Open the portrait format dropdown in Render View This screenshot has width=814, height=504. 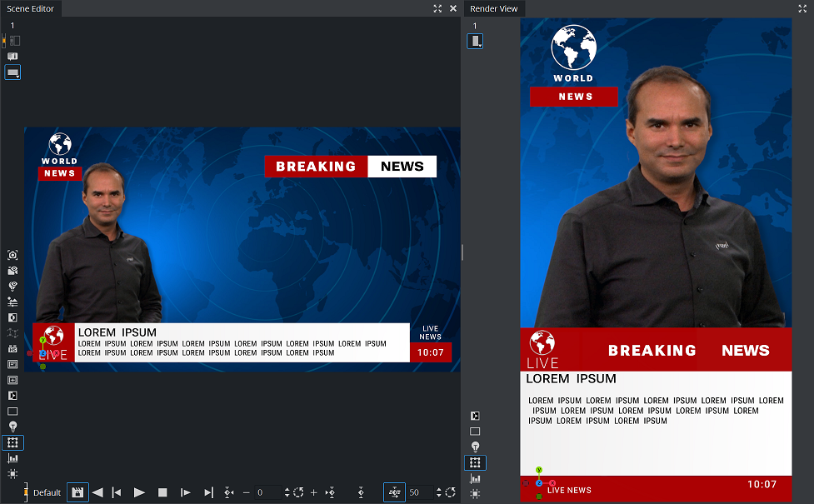[x=475, y=41]
